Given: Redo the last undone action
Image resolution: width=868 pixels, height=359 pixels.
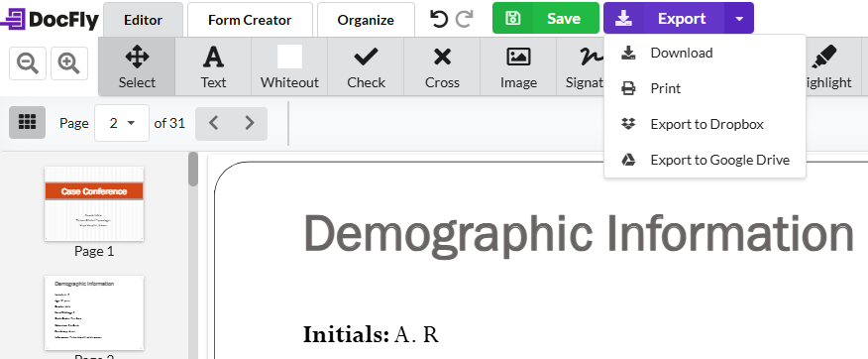Looking at the screenshot, I should [464, 20].
